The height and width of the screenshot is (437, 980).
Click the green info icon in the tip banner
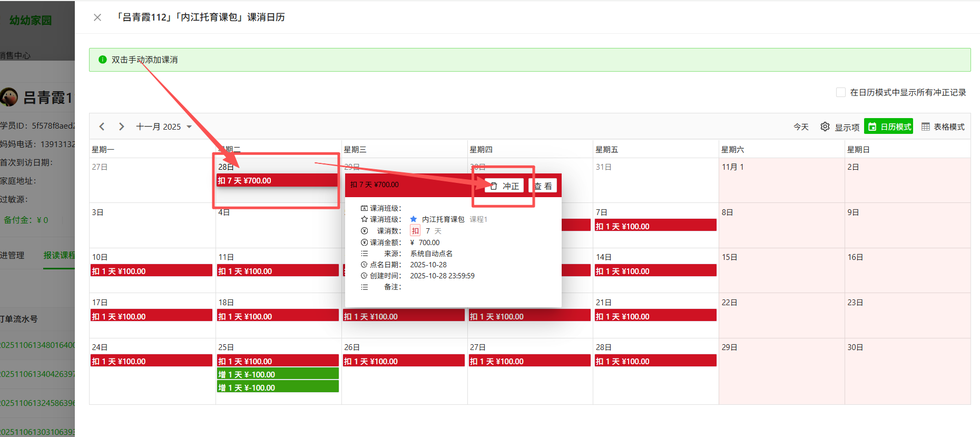point(103,60)
